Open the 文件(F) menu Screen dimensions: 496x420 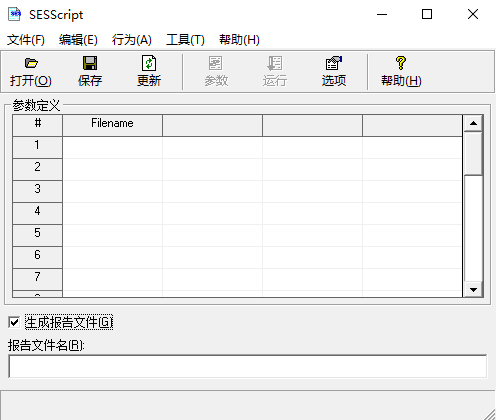click(26, 40)
